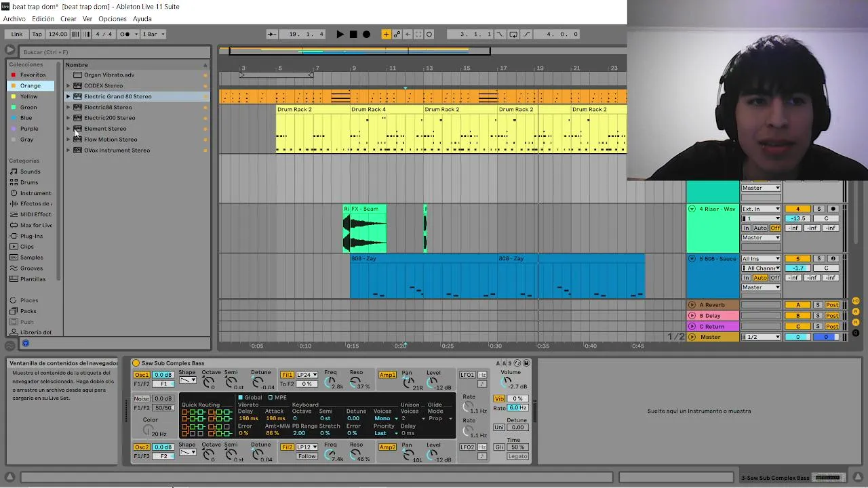Open the Ext. In input dropdown
The width and height of the screenshot is (868, 488).
tap(761, 209)
